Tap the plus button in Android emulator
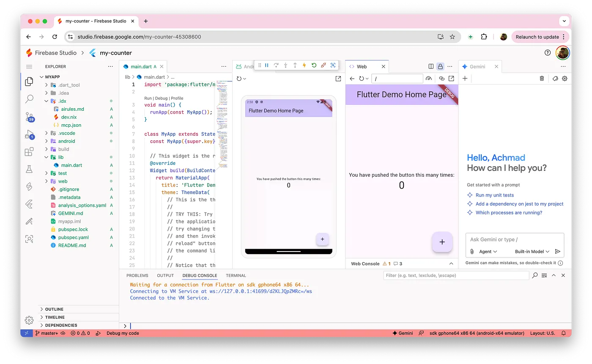 322,239
